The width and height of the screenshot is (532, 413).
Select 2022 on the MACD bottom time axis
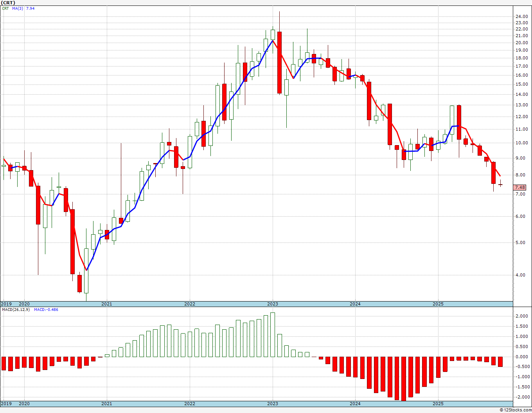click(190, 404)
